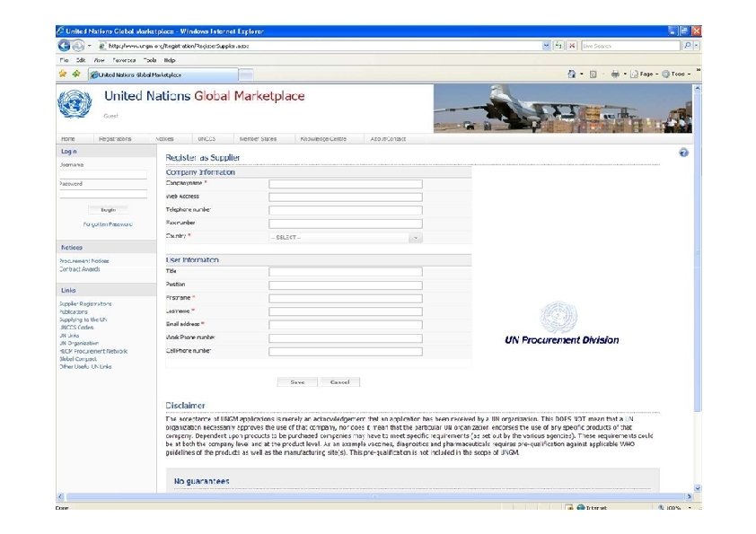Image resolution: width=756 pixels, height=534 pixels.
Task: Click the vertical scrollbar down arrow
Action: pos(697,488)
